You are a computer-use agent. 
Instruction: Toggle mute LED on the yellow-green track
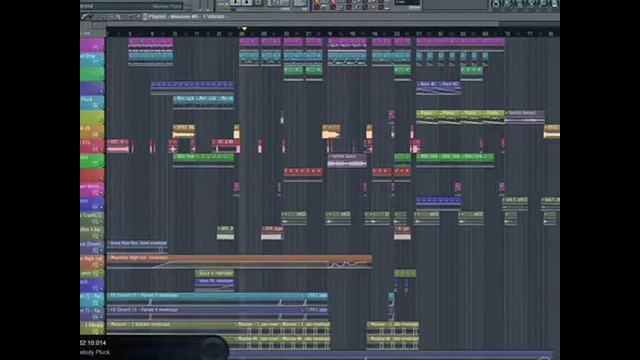pyautogui.click(x=101, y=120)
